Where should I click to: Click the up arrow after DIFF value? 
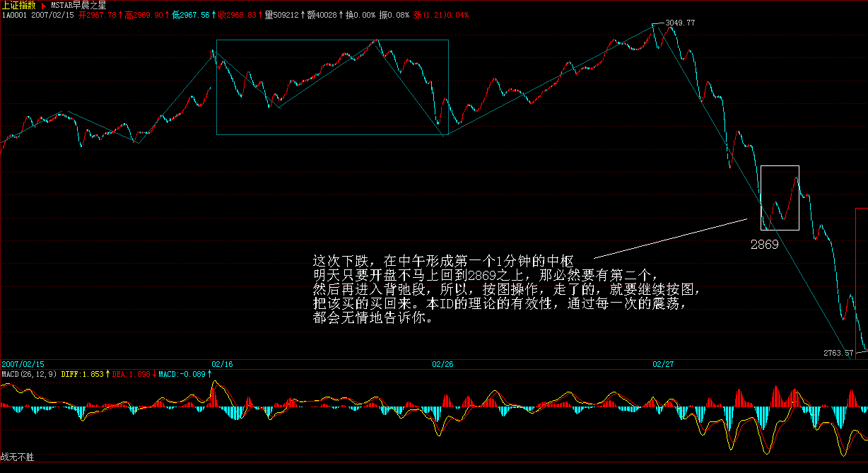(107, 373)
